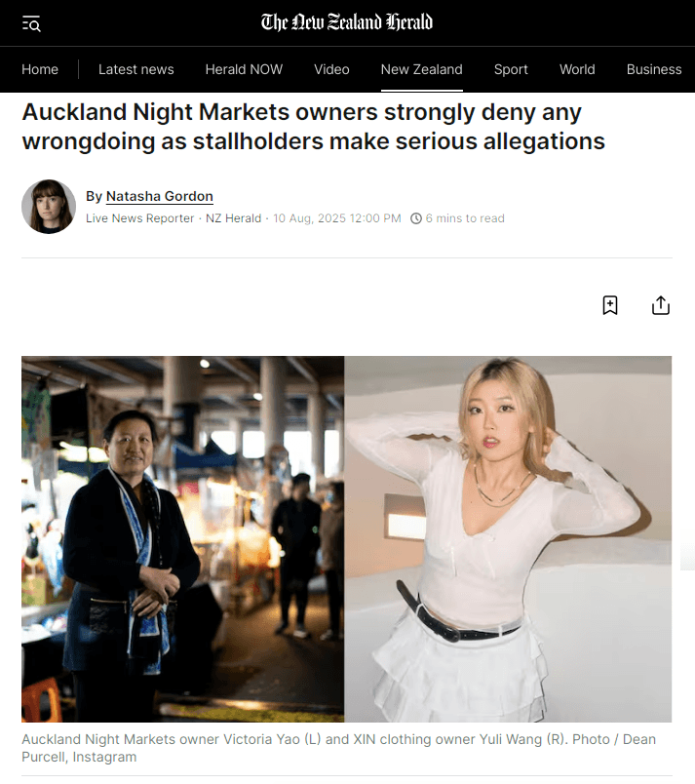
Task: Save article using the bookmark icon
Action: click(610, 305)
